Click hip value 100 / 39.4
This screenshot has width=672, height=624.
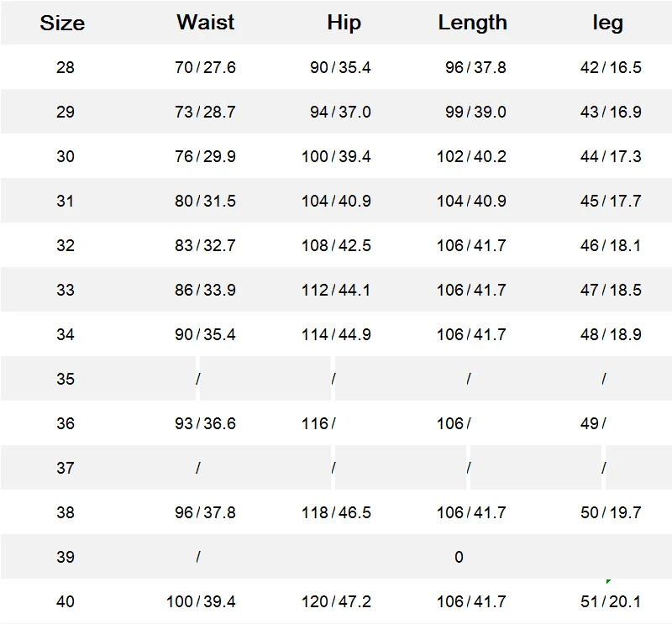click(x=336, y=156)
